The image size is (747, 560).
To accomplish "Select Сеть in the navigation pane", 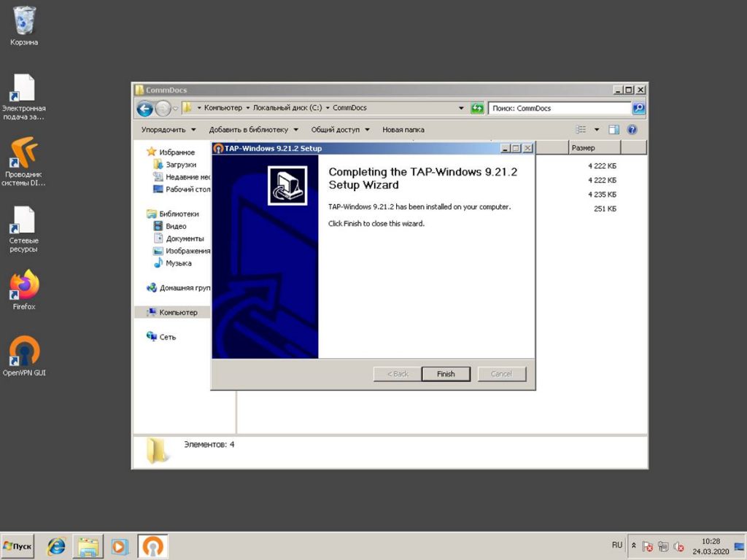I will 167,337.
